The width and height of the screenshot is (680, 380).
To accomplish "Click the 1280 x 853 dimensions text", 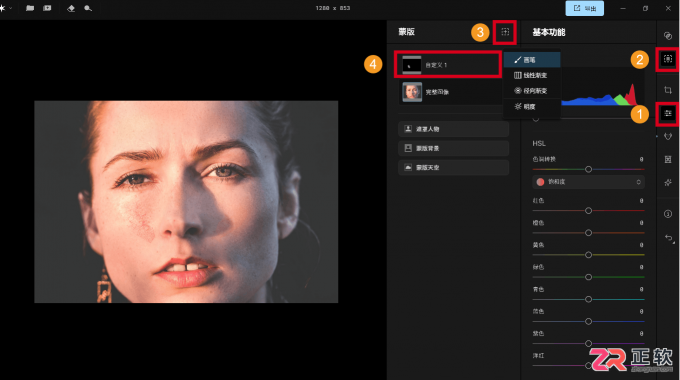I will 333,8.
